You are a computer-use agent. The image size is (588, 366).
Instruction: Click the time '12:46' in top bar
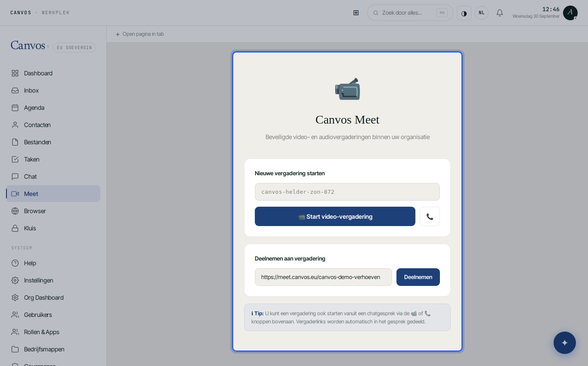pyautogui.click(x=551, y=9)
